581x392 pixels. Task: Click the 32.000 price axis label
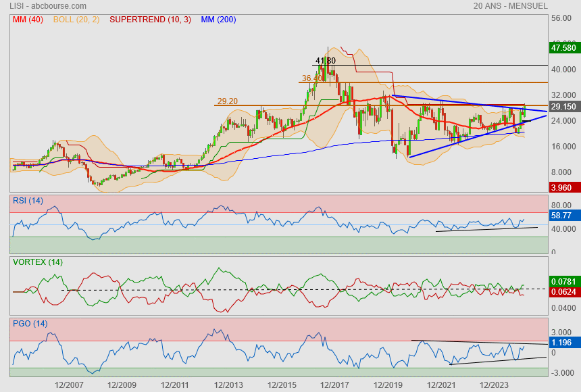(x=563, y=95)
